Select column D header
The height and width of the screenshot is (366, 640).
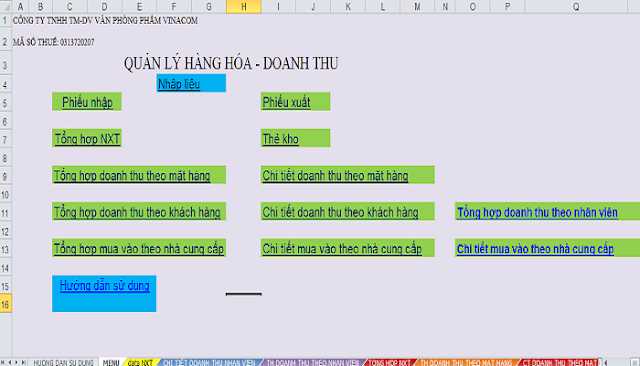point(104,7)
